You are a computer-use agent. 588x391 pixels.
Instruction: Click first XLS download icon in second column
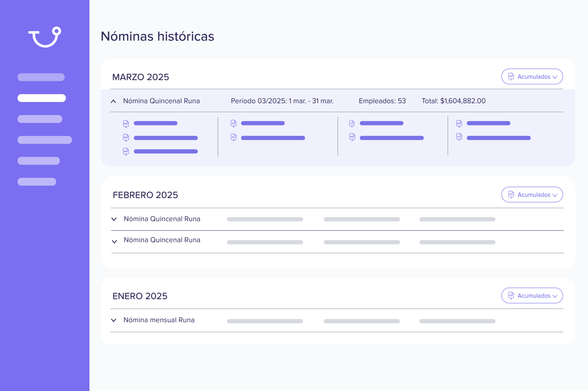coord(233,124)
